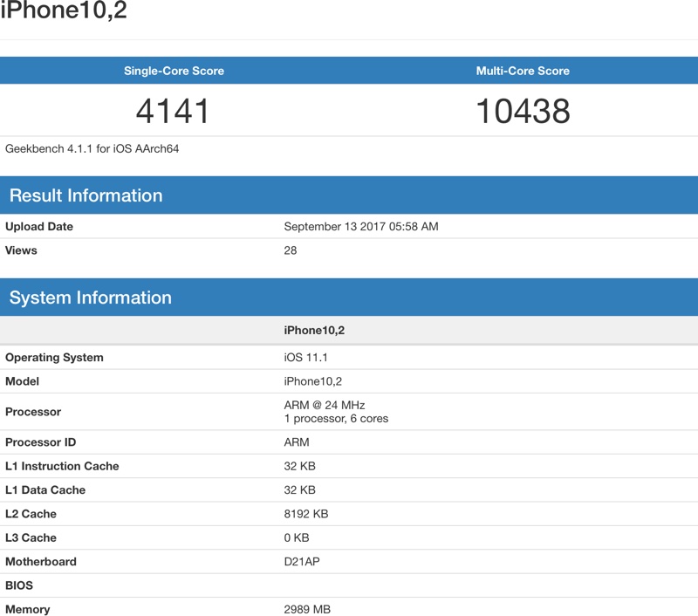Click the Views count value 28
The width and height of the screenshot is (698, 616).
(291, 250)
